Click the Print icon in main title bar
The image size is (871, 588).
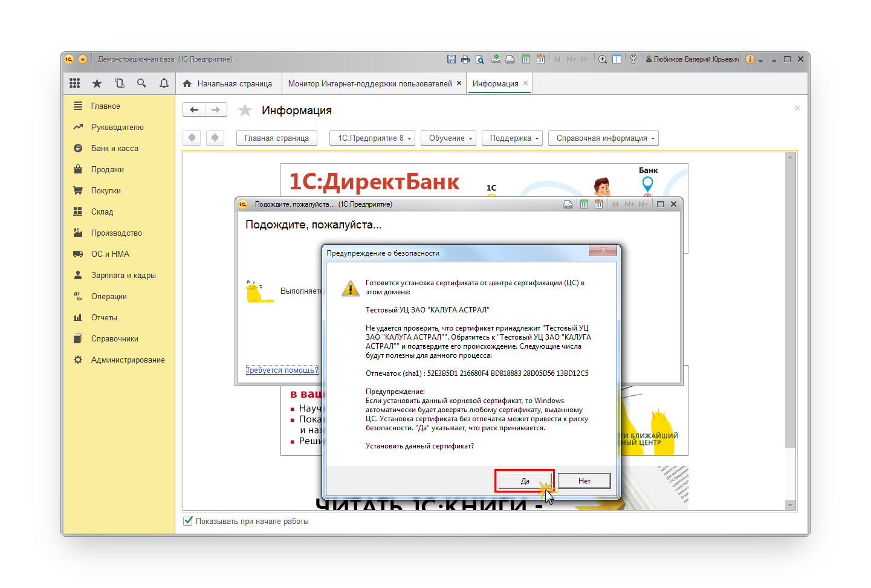tap(465, 59)
